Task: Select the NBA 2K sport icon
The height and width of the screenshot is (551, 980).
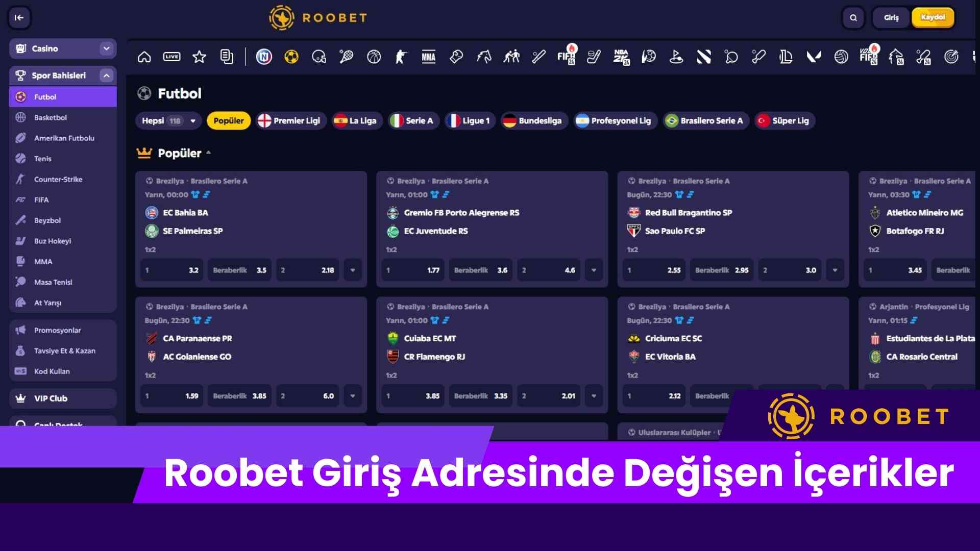Action: pyautogui.click(x=621, y=57)
